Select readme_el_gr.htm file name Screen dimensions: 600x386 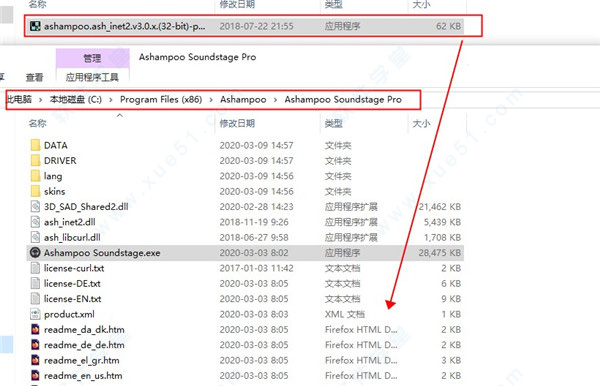(x=82, y=360)
